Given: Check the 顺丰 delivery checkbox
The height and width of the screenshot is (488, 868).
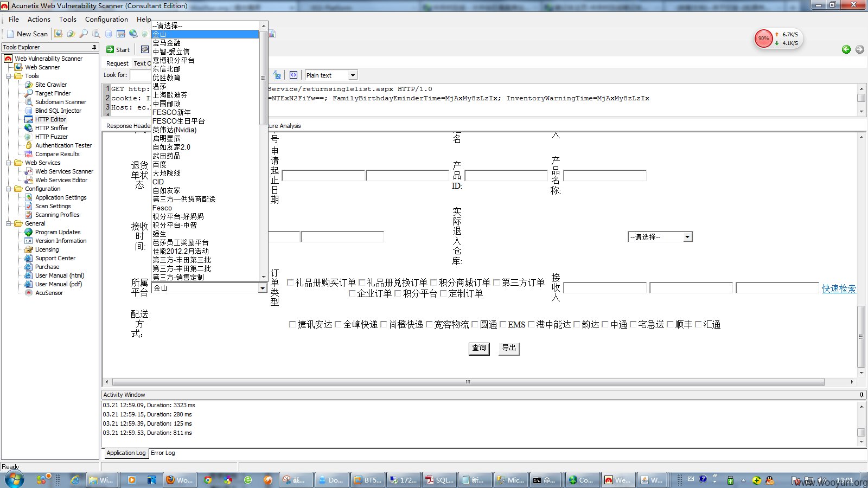Looking at the screenshot, I should (x=670, y=324).
